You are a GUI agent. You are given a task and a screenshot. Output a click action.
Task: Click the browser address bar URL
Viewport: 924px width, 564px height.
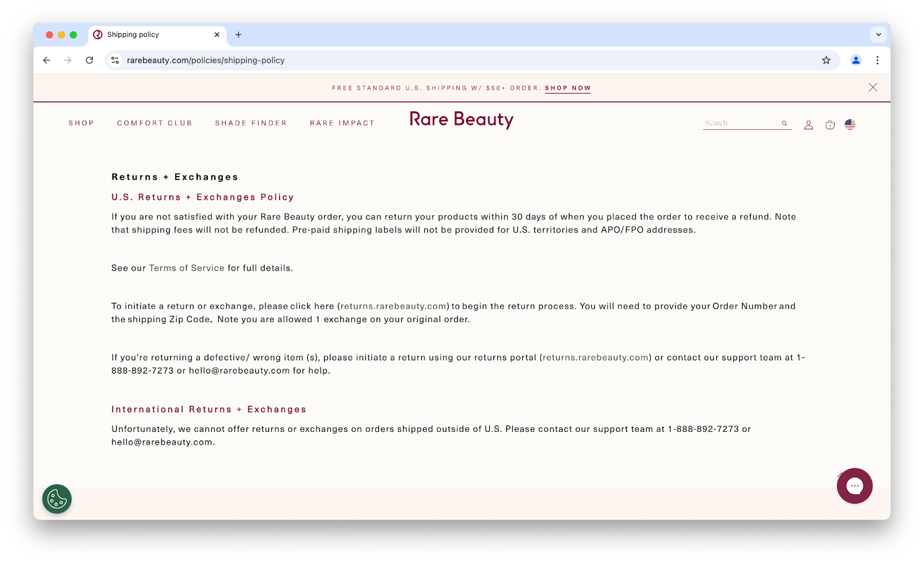(206, 60)
